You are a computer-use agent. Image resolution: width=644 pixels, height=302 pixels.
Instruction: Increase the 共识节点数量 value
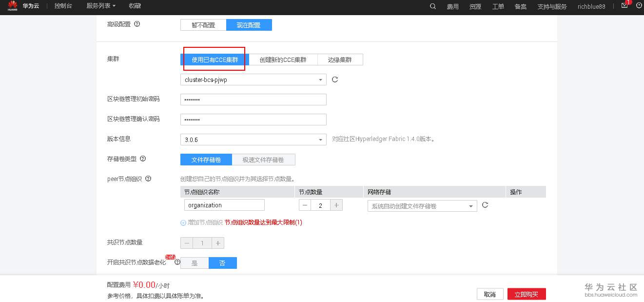pos(218,243)
